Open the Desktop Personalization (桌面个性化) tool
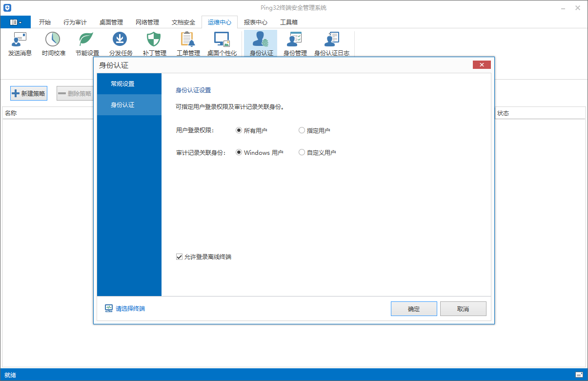Image resolution: width=588 pixels, height=381 pixels. click(222, 44)
